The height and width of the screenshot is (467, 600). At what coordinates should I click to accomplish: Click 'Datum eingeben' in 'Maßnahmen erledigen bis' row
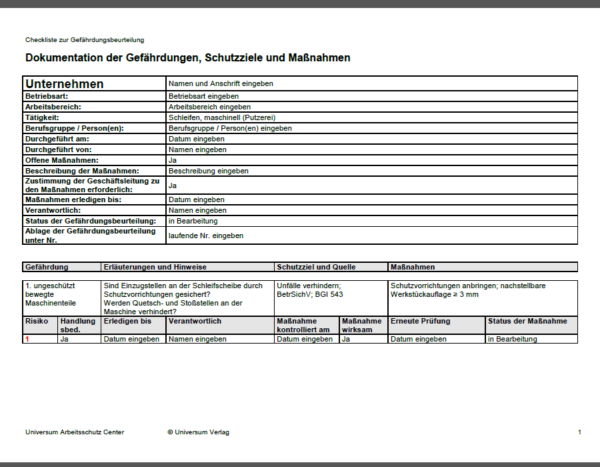coord(196,199)
